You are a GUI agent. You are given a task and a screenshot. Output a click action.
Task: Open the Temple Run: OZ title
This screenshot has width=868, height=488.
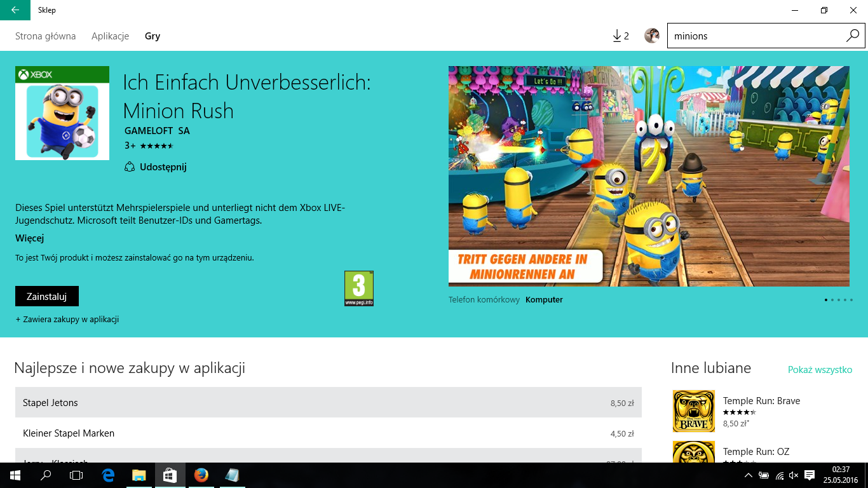click(756, 452)
